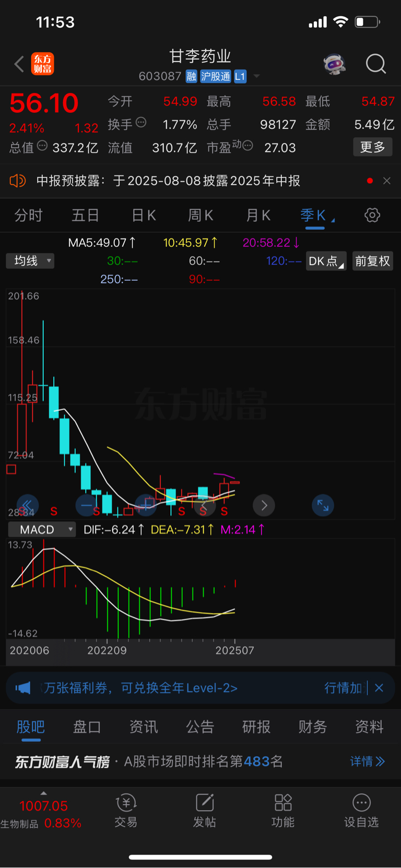Open the 前复权 adjustment selector

click(373, 261)
